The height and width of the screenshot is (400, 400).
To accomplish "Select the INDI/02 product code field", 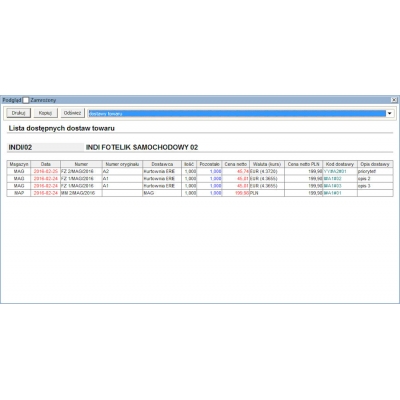I will pyautogui.click(x=45, y=147).
